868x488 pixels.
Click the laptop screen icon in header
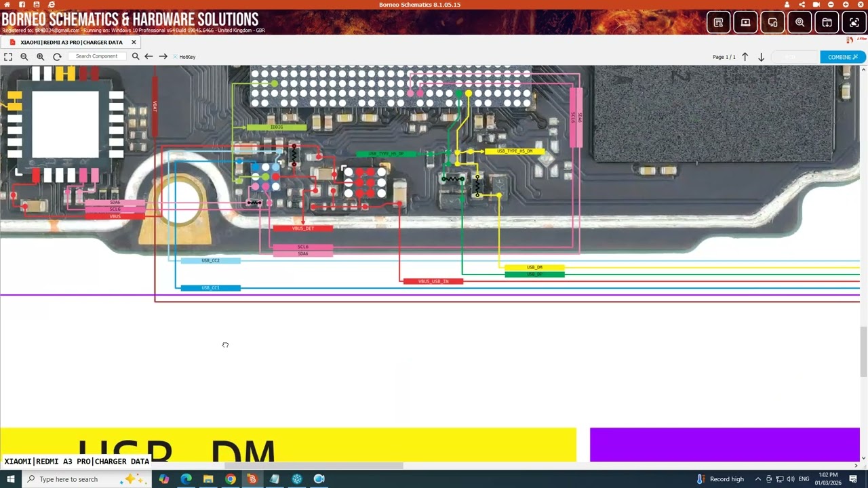pyautogui.click(x=745, y=22)
